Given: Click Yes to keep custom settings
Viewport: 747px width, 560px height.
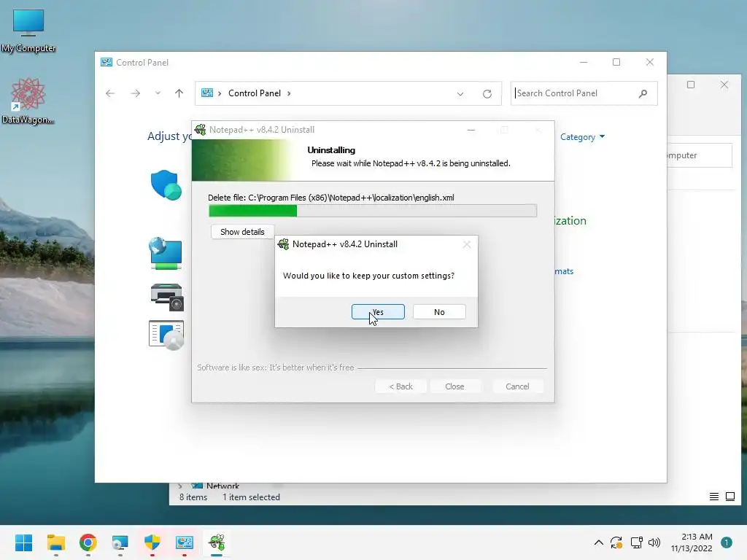Looking at the screenshot, I should (378, 312).
